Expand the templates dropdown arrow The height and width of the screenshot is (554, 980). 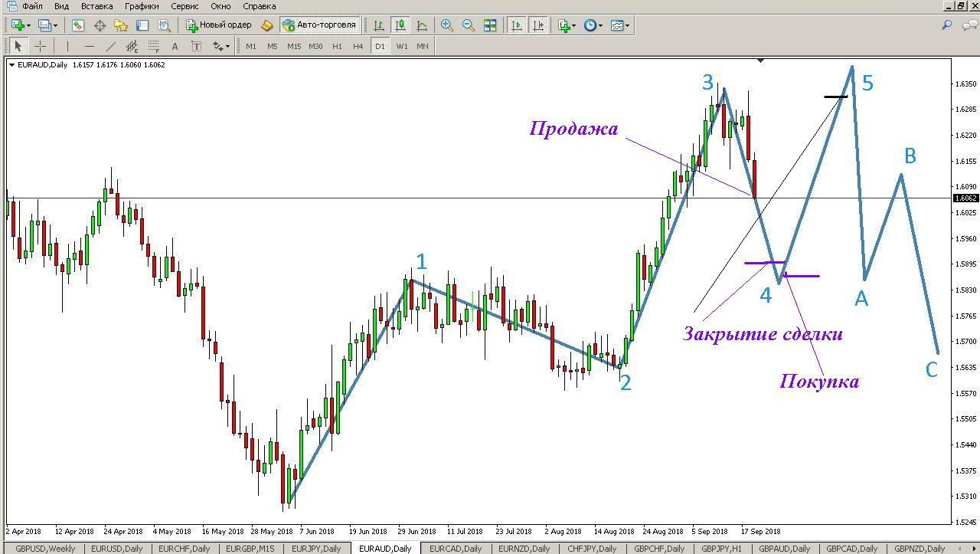[x=628, y=25]
